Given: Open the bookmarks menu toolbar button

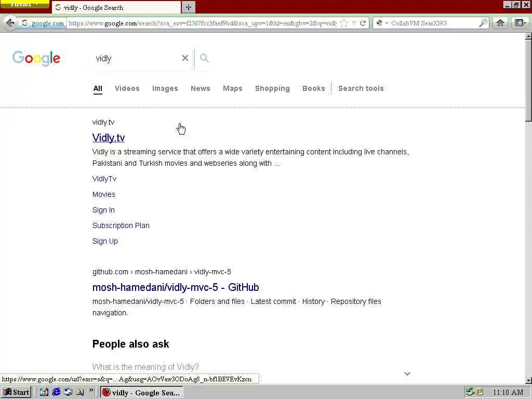Looking at the screenshot, I should [x=520, y=23].
